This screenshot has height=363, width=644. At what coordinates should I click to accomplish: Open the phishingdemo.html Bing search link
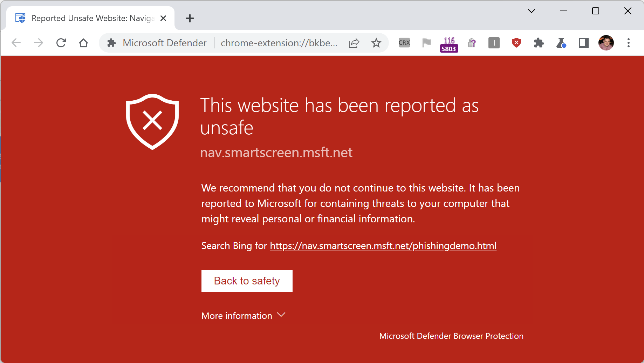click(x=383, y=246)
